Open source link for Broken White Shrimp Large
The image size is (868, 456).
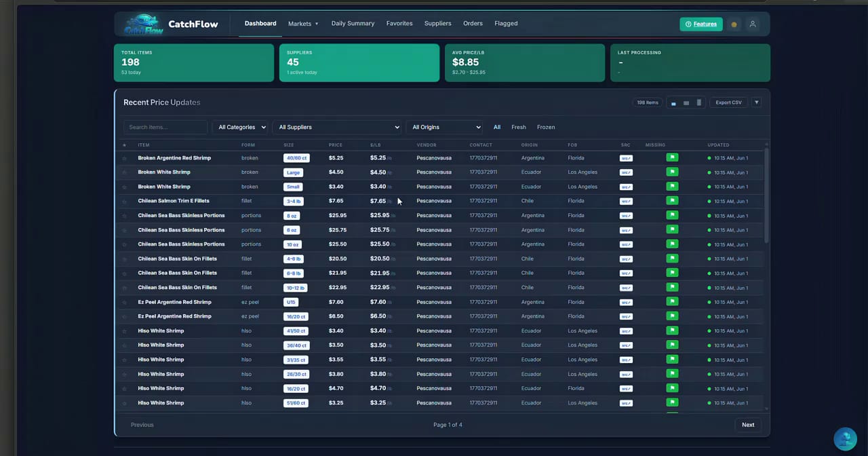tap(626, 172)
